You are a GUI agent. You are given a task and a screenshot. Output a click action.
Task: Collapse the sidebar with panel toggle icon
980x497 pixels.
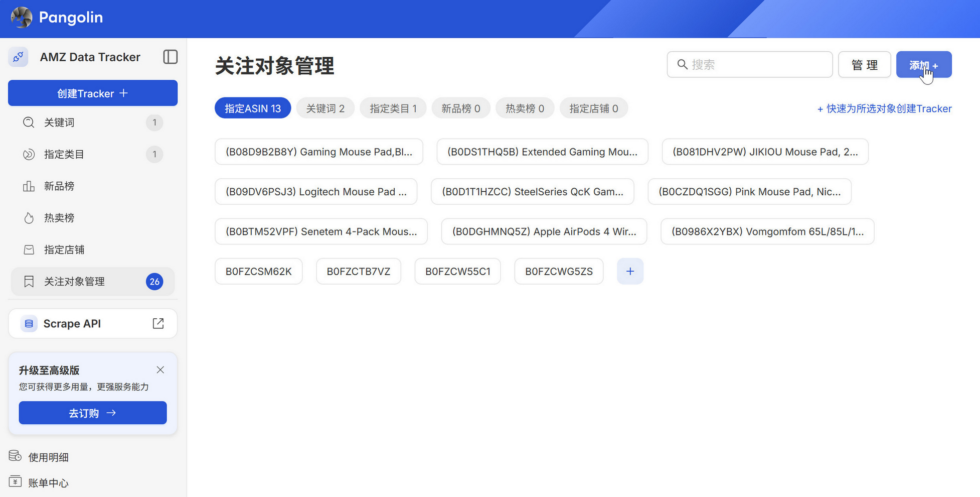point(170,57)
